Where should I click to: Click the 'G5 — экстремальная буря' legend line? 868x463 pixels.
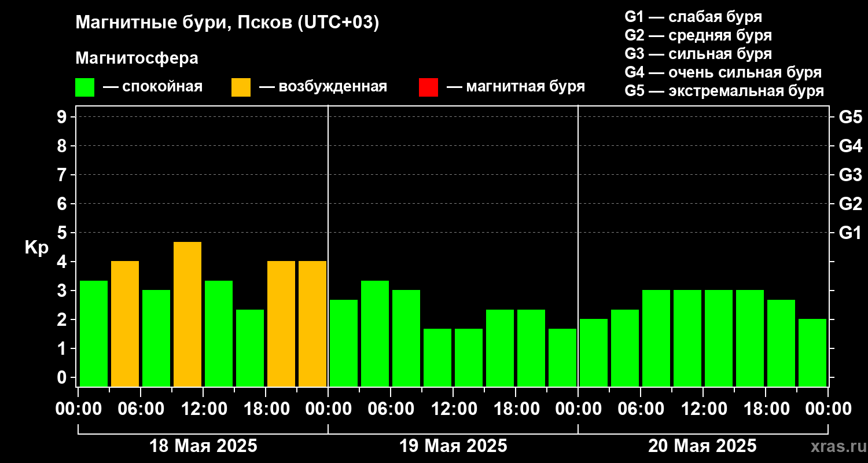pyautogui.click(x=724, y=91)
